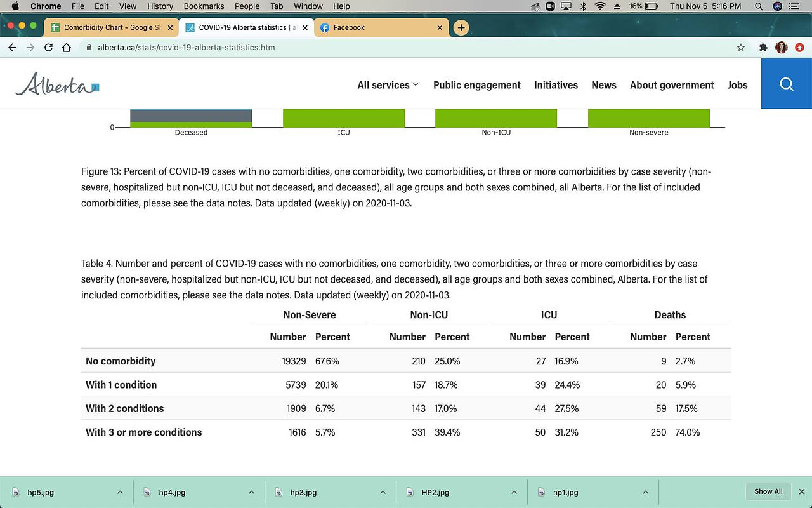This screenshot has height=508, width=812.
Task: Close the downloads bar
Action: [801, 492]
